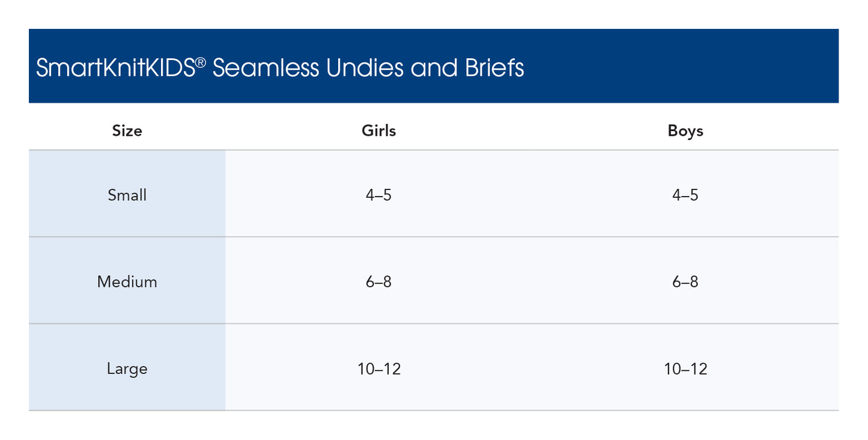Select the Boys column header

pos(685,130)
